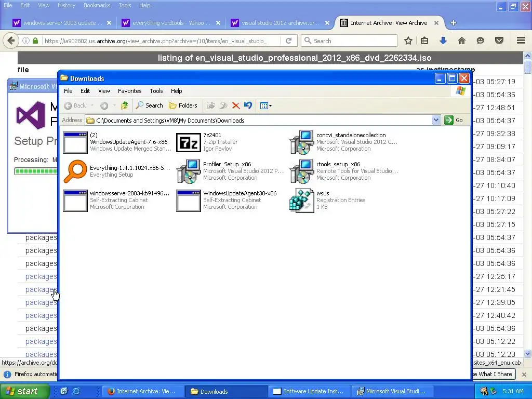Viewport: 532px width, 399px height.
Task: Open the Tools menu in Downloads window
Action: tap(156, 91)
